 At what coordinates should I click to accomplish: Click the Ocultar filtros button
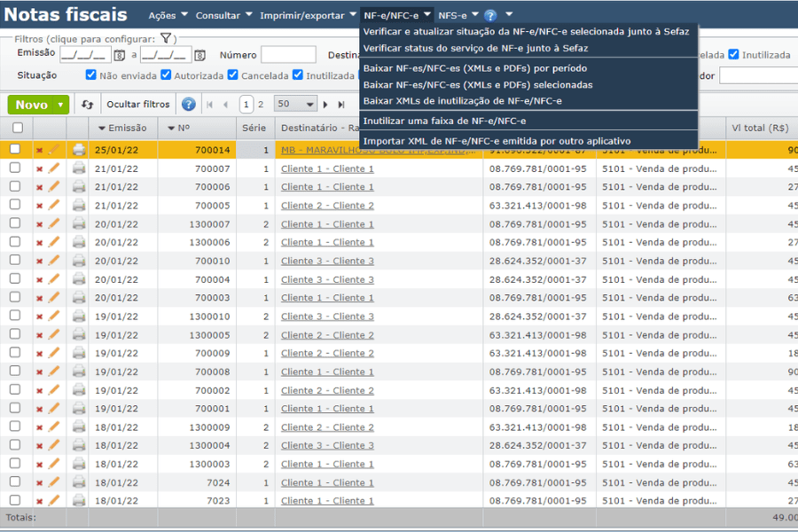(137, 105)
